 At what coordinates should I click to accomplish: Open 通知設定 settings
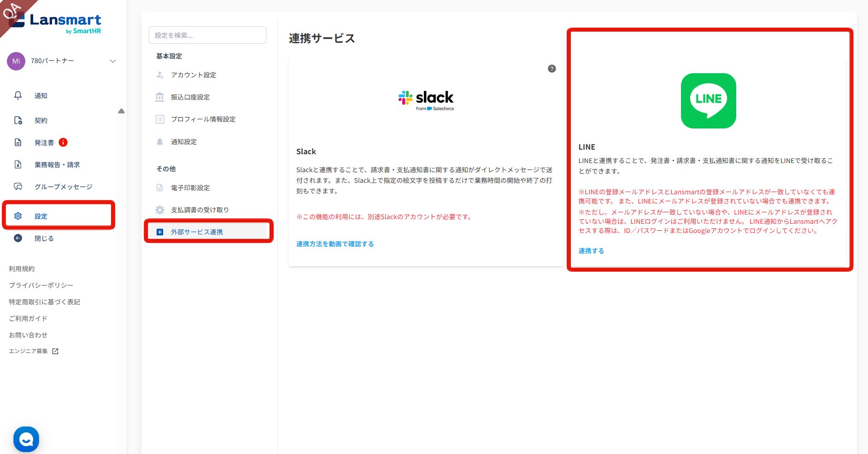click(x=184, y=142)
